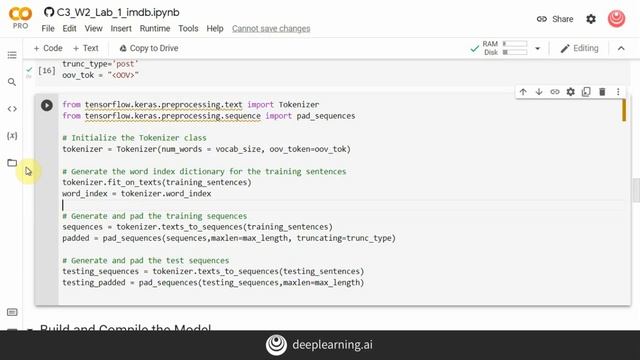Viewport: 640px width, 360px height.
Task: Click the comment '# Generate and pad the test sequences'
Action: (x=146, y=260)
